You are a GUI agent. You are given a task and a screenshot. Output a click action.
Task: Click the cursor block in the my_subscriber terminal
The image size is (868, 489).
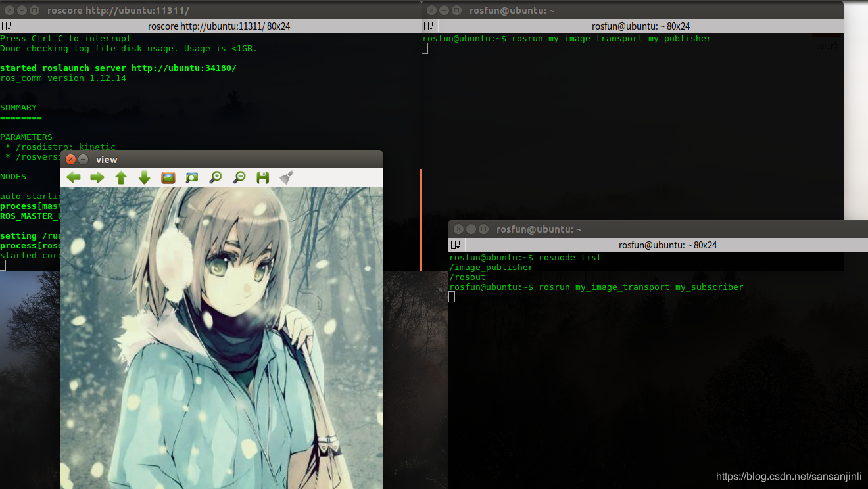(452, 297)
